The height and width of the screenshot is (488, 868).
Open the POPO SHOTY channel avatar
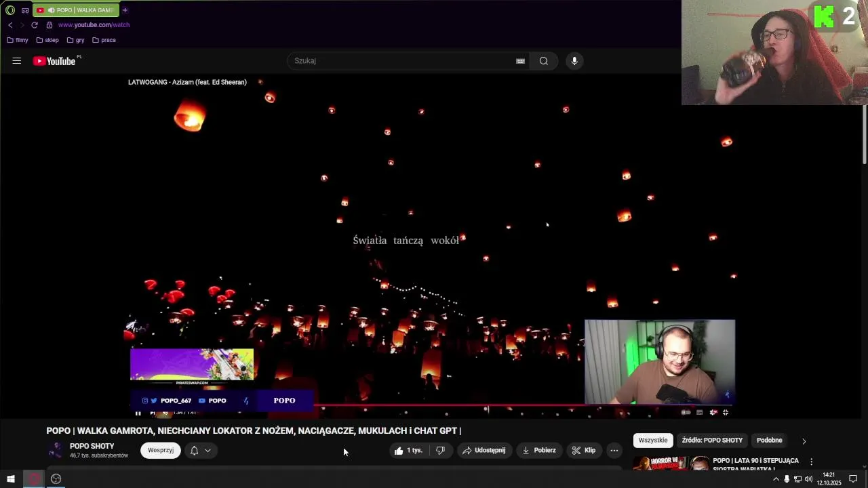click(55, 450)
